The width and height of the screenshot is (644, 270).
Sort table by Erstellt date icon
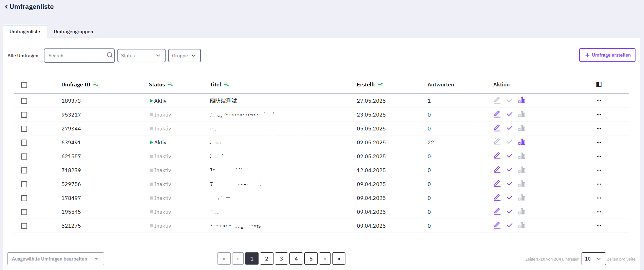click(x=380, y=85)
